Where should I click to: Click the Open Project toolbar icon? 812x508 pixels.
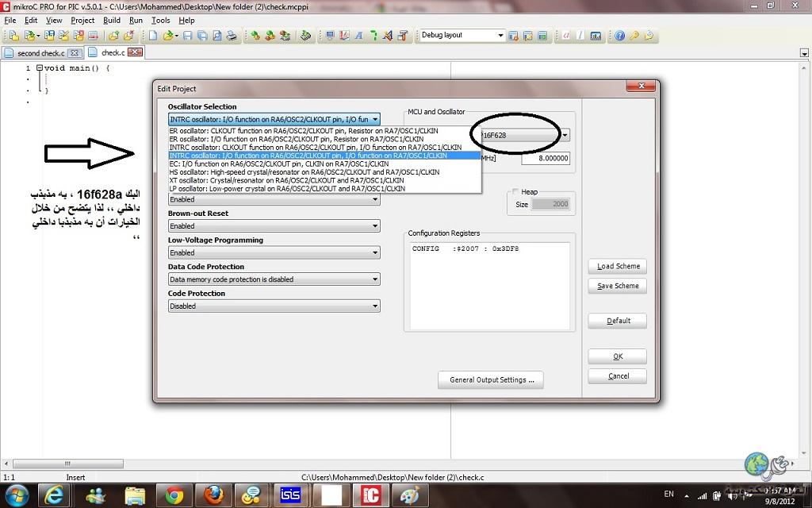click(x=30, y=35)
